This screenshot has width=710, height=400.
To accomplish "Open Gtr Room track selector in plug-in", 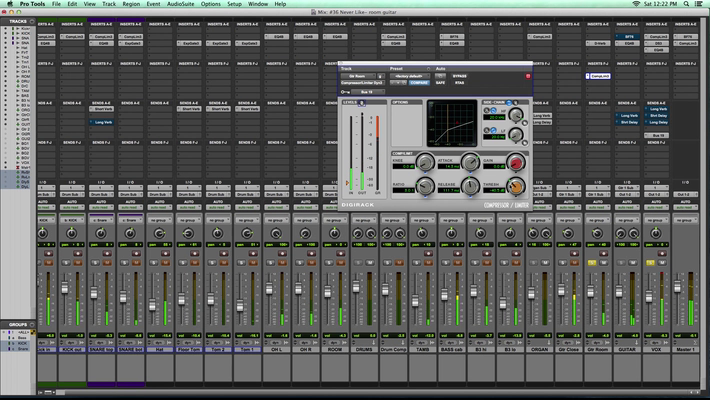I will pyautogui.click(x=358, y=76).
